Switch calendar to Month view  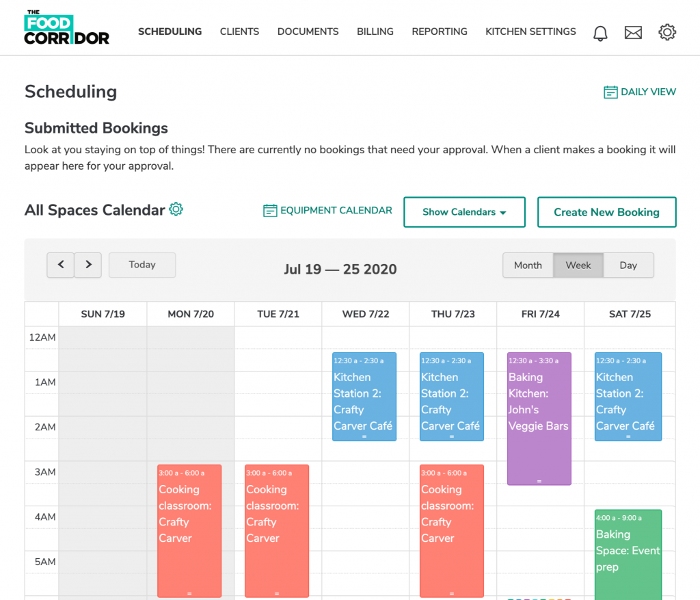528,265
